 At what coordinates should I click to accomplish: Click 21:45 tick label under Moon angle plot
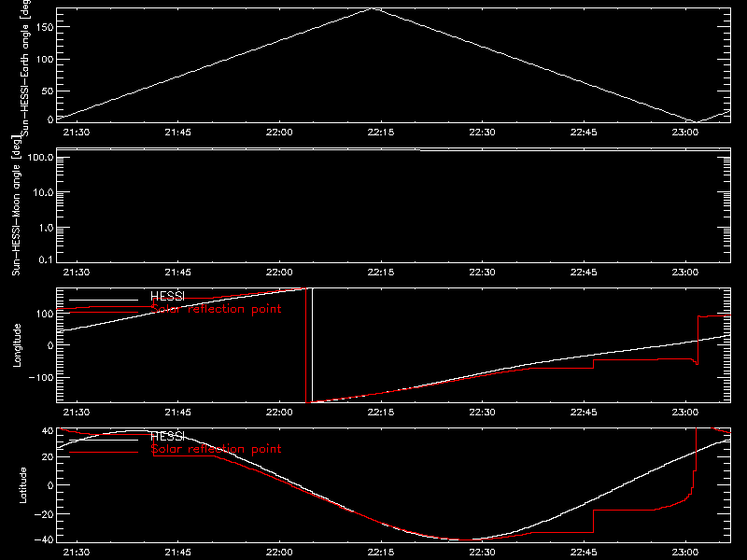177,272
